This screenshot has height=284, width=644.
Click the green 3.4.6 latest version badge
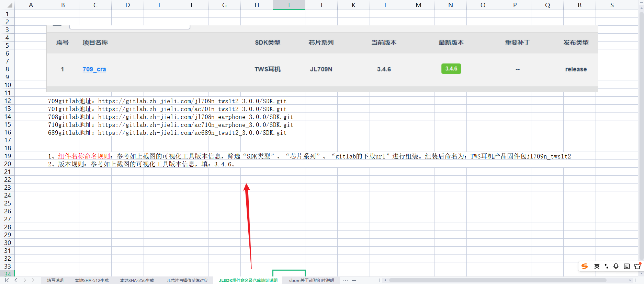[451, 69]
